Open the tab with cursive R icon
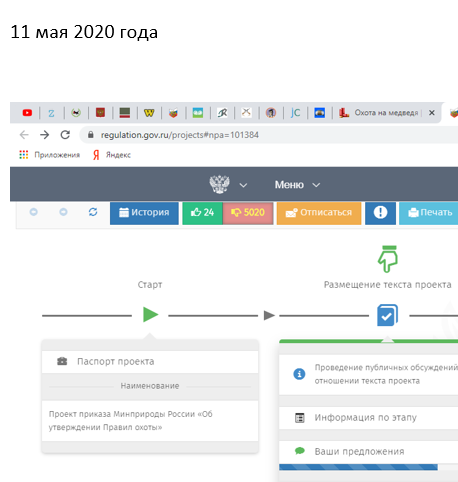Viewport: 458px width, 482px height. (222, 113)
